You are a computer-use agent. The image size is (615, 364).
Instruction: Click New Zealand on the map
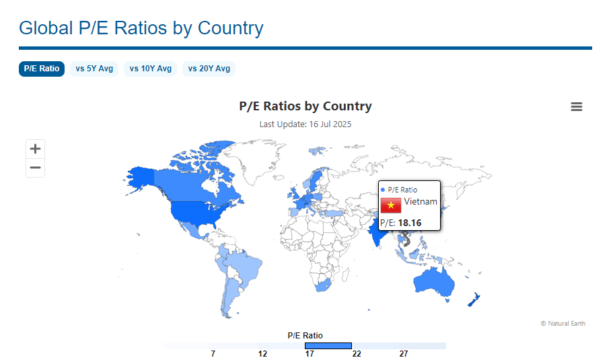click(474, 299)
